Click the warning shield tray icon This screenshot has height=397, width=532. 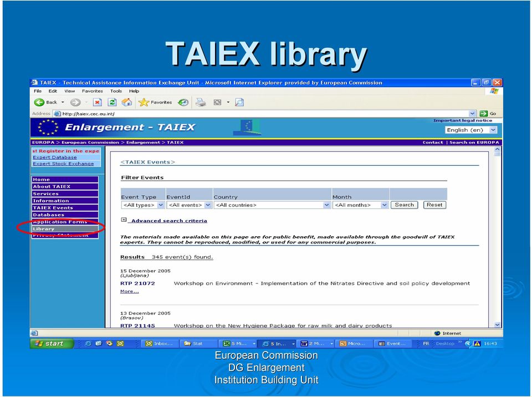pyautogui.click(x=477, y=344)
